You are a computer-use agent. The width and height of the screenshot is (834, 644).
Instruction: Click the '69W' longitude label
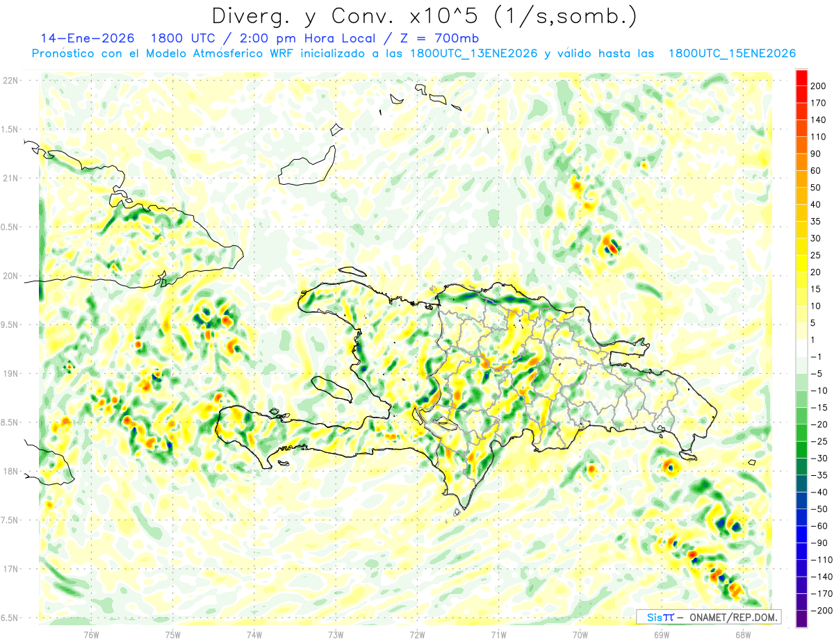[x=661, y=634]
